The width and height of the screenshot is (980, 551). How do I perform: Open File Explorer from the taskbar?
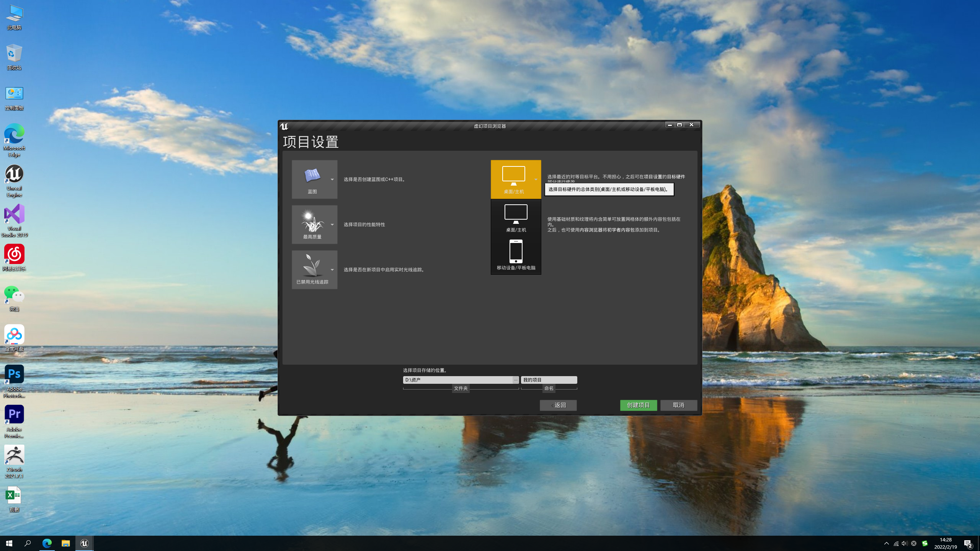[x=66, y=543]
